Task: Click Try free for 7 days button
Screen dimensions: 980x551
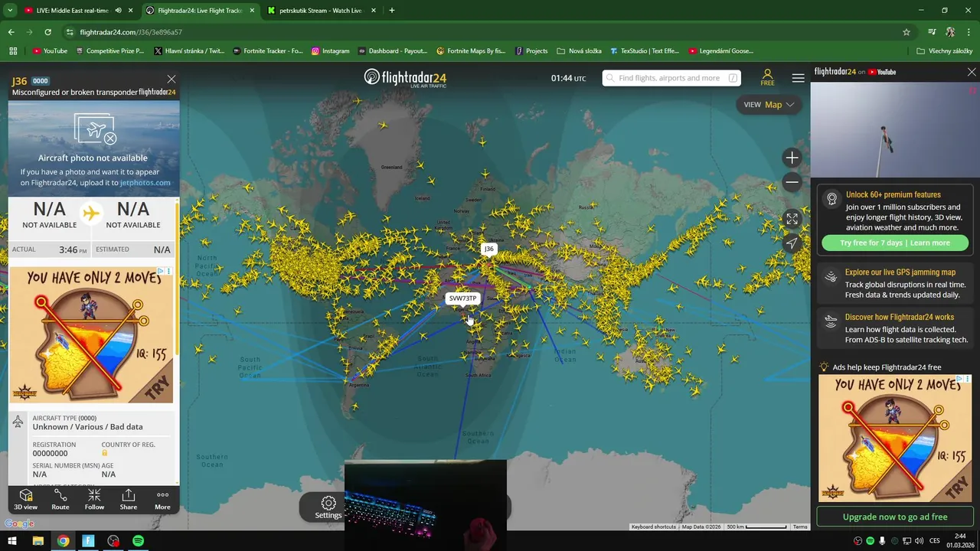Action: point(894,243)
